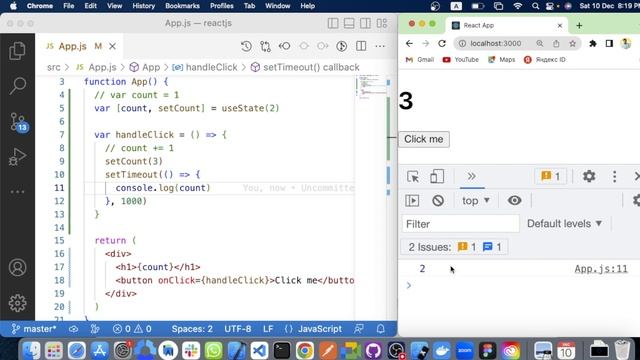Click the localhost:3000 address bar

tap(496, 43)
